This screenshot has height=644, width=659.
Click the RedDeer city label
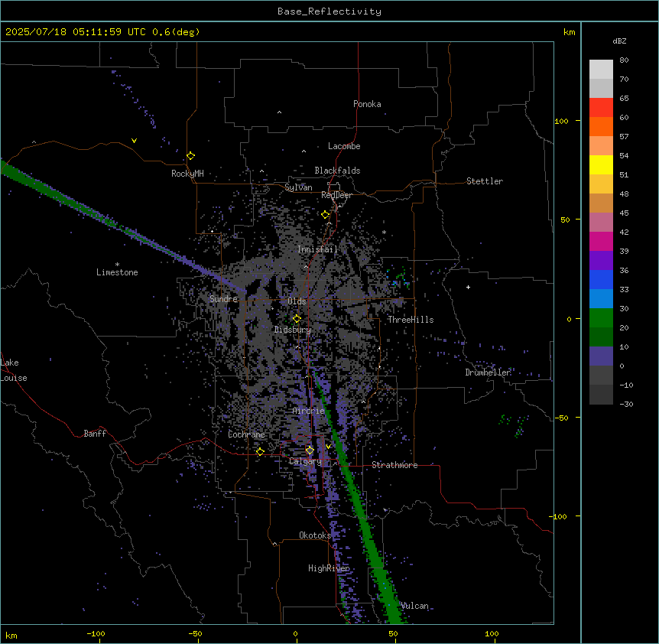336,195
